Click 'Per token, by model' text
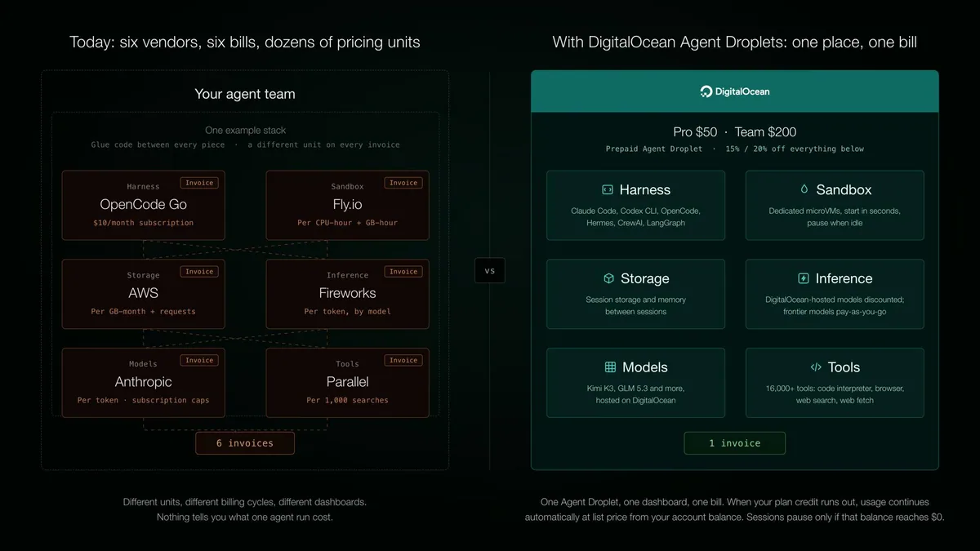980x551 pixels. click(x=348, y=312)
